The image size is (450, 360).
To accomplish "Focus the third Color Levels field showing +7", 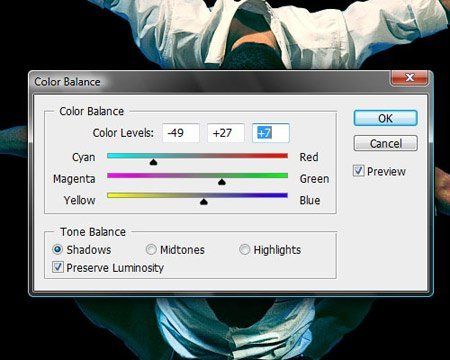I will [x=271, y=133].
